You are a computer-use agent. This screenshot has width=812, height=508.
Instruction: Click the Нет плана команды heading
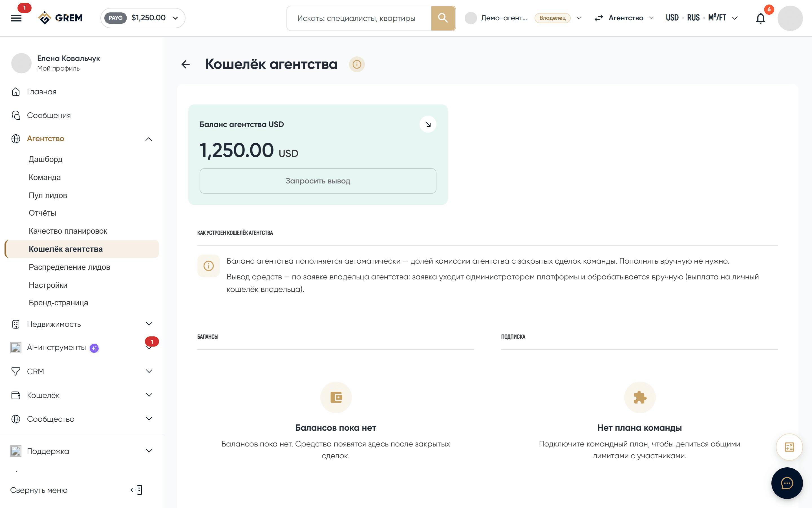[639, 428]
